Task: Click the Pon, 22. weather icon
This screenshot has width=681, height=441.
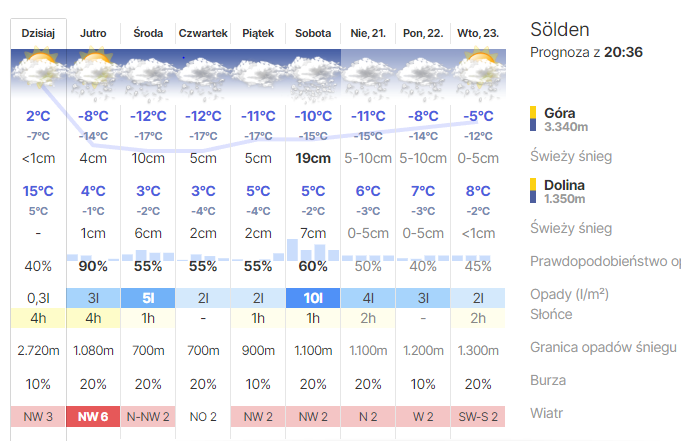Action: pos(423,72)
